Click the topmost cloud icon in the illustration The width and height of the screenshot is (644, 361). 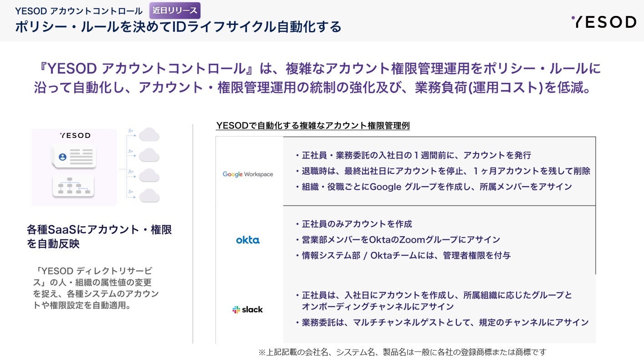coord(149,134)
